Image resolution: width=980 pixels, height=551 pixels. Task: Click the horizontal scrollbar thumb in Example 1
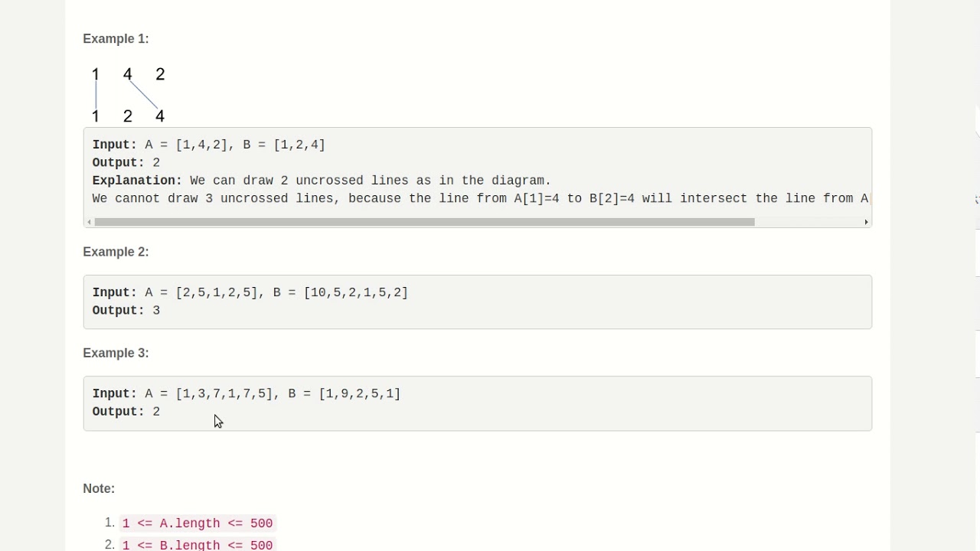pyautogui.click(x=424, y=222)
